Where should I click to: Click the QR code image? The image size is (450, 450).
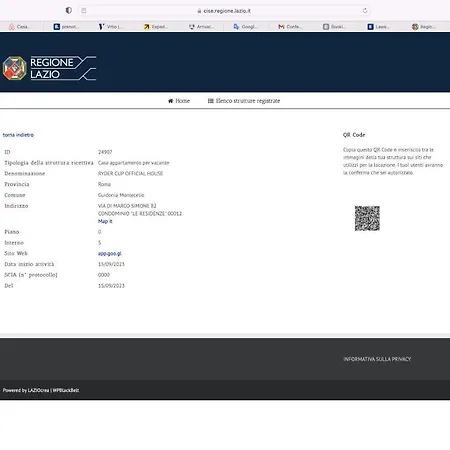[x=367, y=218]
